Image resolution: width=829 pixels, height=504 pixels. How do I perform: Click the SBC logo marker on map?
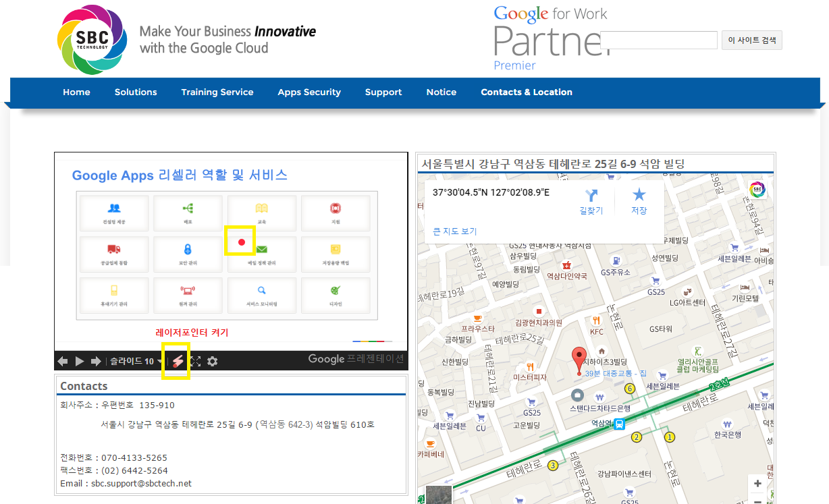757,190
